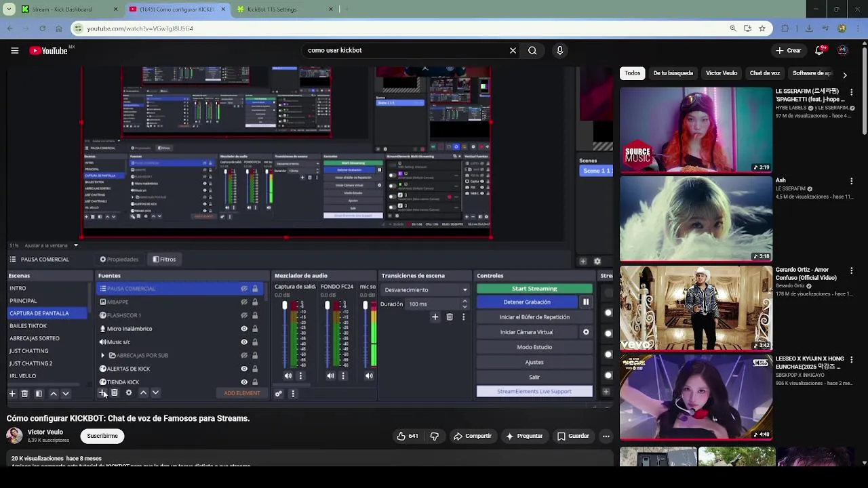Toggle lock on Music s/c source
868x488 pixels.
tap(255, 342)
